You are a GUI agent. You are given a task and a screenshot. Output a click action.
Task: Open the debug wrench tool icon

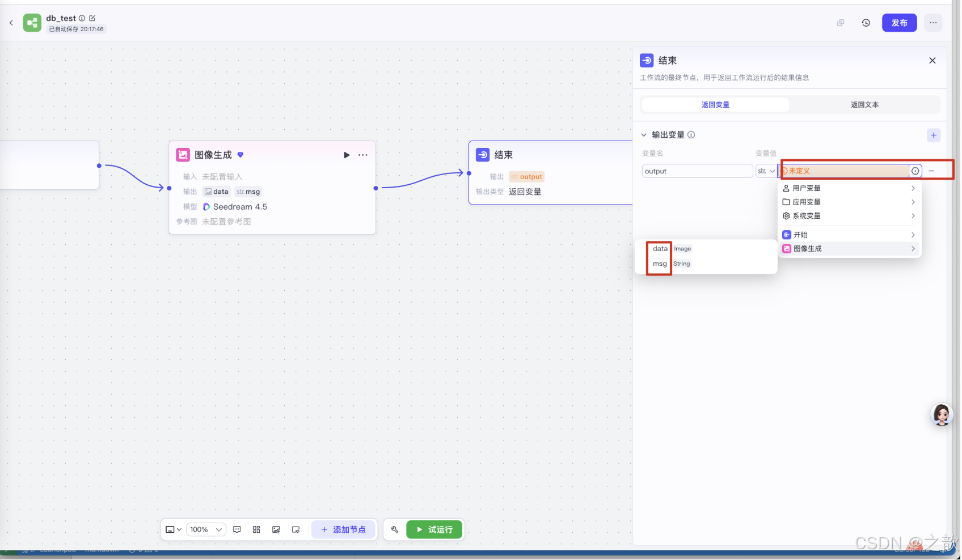click(395, 530)
